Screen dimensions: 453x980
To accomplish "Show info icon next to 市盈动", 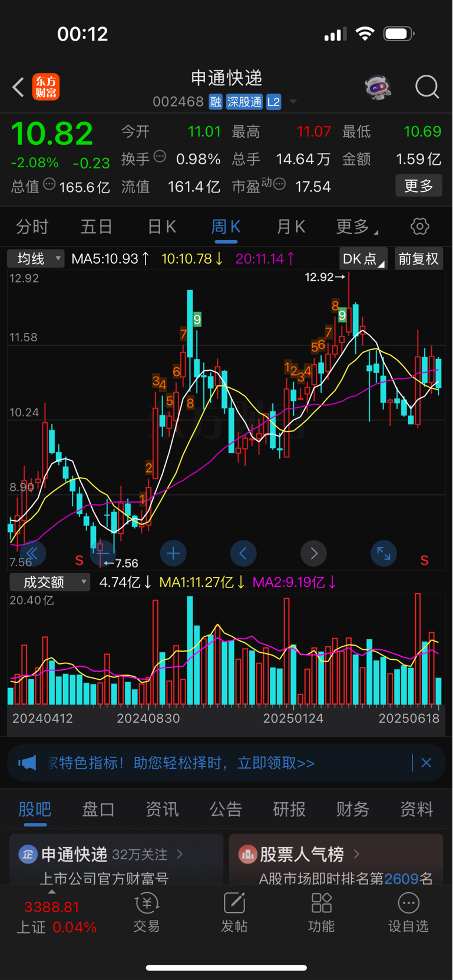I will point(280,184).
